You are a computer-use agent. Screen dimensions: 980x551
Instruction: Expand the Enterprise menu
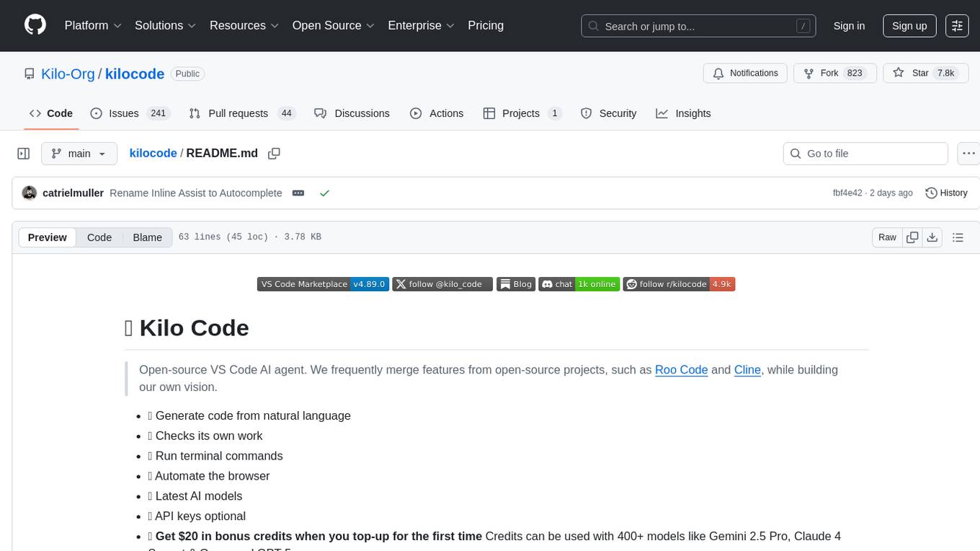click(422, 25)
